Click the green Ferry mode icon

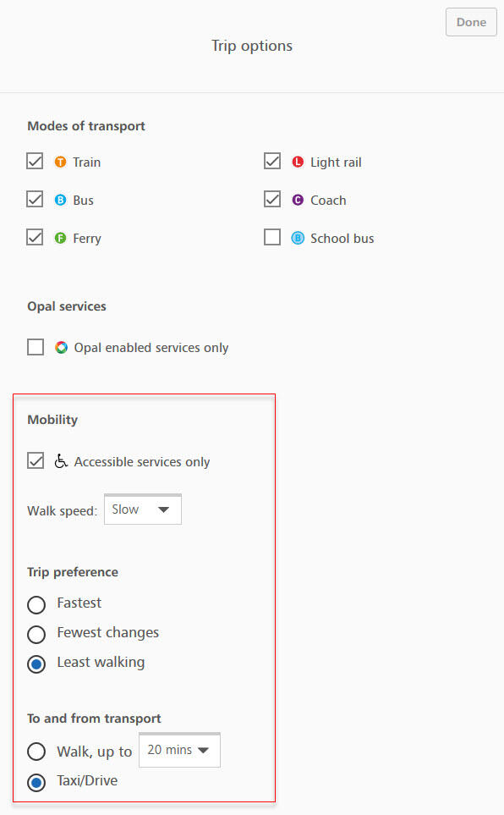(x=60, y=238)
